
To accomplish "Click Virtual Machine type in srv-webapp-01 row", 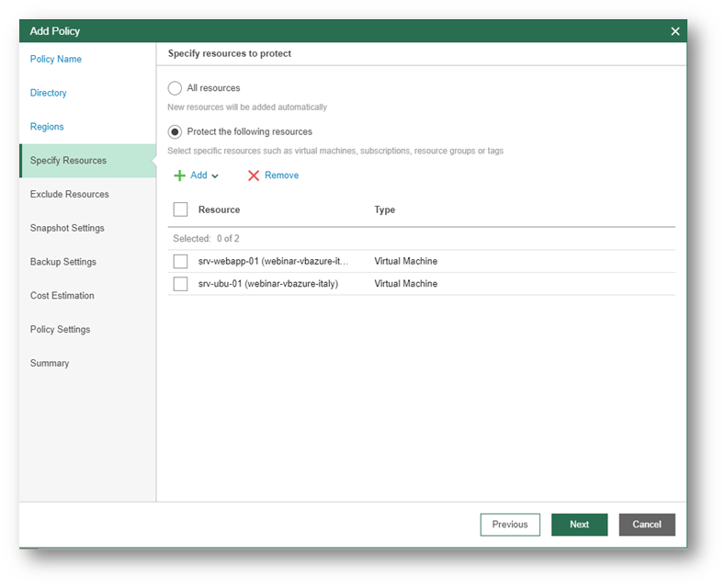I will [405, 261].
